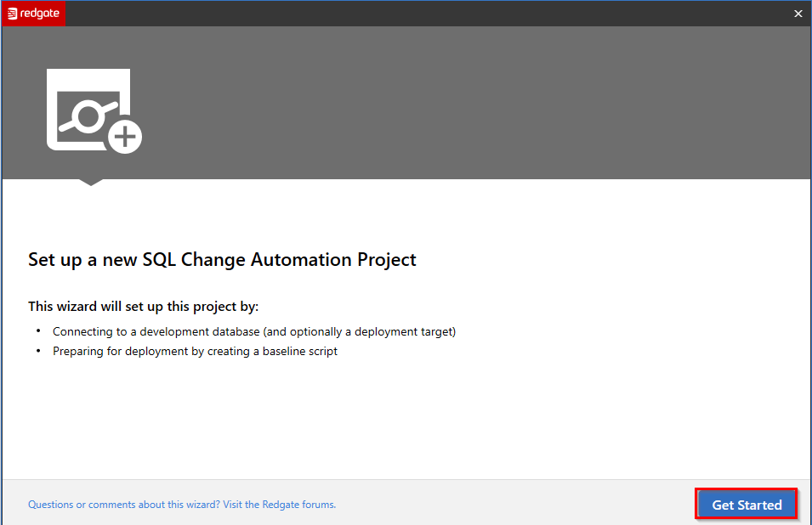Viewport: 812px width, 525px height.
Task: Click 'This wizard will set up this project by:' text
Action: pos(144,306)
